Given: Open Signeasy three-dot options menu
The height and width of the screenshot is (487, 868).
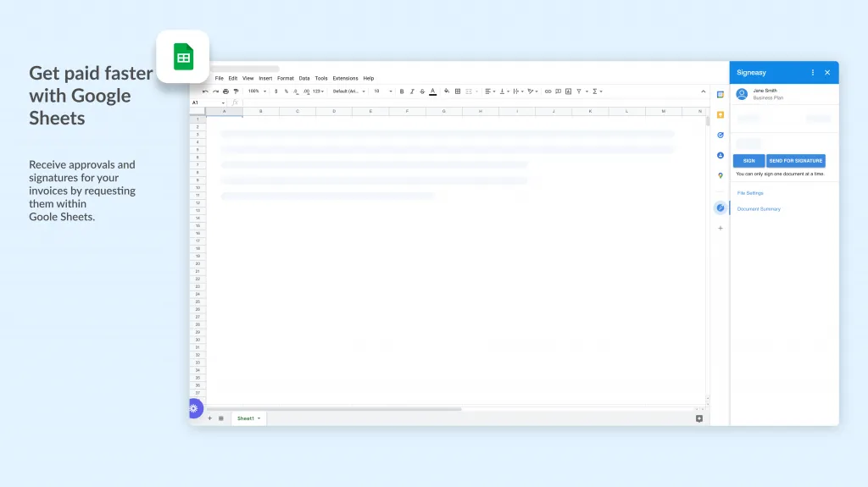Looking at the screenshot, I should tap(813, 73).
